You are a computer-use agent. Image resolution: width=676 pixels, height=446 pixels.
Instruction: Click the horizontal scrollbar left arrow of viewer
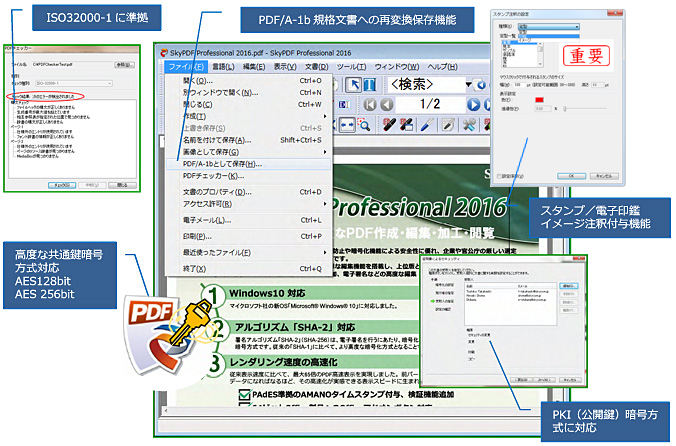click(166, 411)
